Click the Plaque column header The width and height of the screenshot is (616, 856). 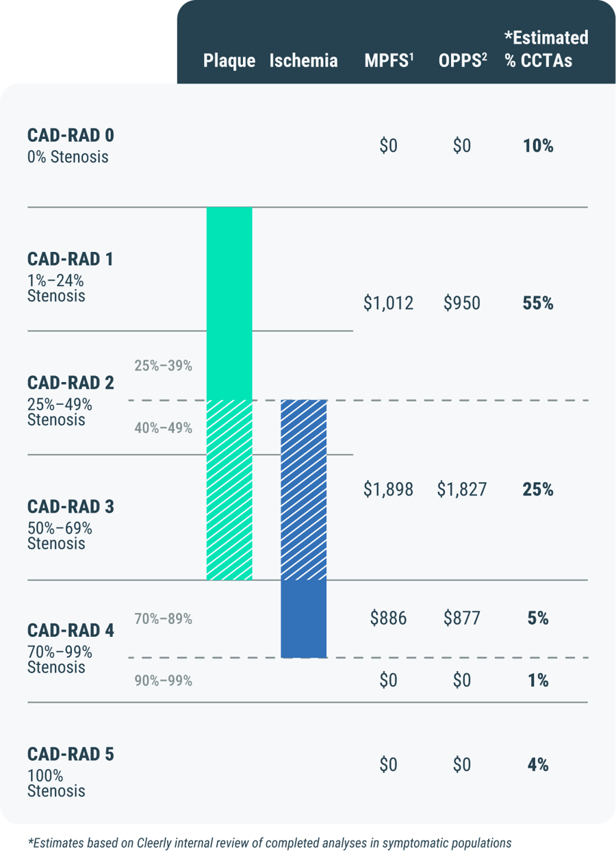(229, 60)
